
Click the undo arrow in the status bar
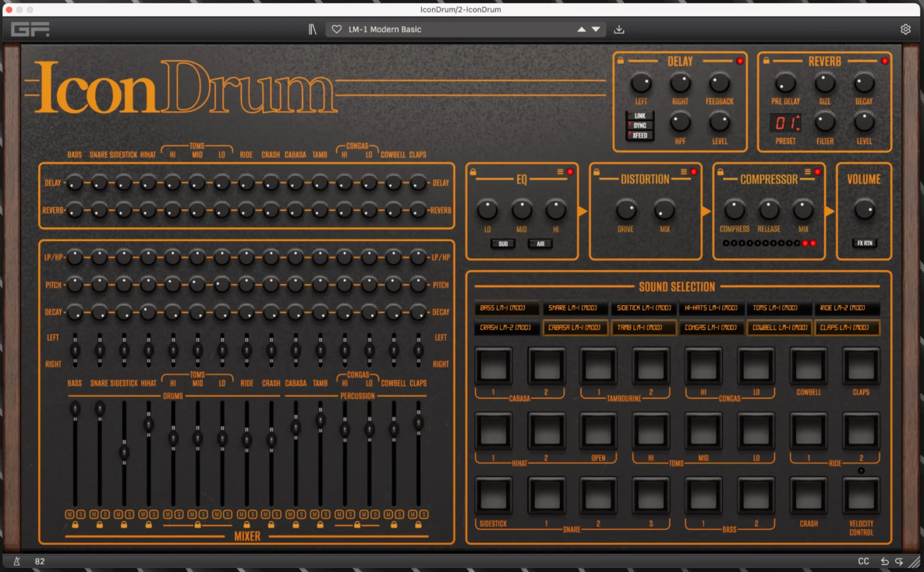(884, 561)
